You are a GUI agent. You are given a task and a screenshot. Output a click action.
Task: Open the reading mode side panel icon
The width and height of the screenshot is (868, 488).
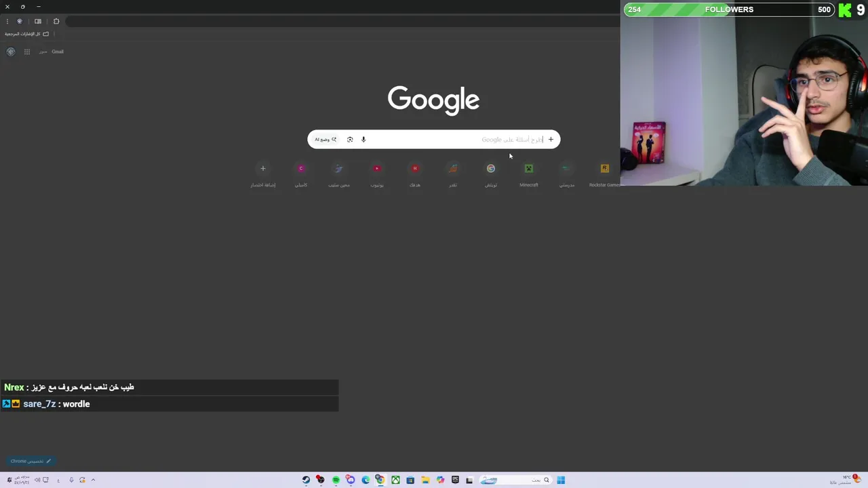point(38,21)
